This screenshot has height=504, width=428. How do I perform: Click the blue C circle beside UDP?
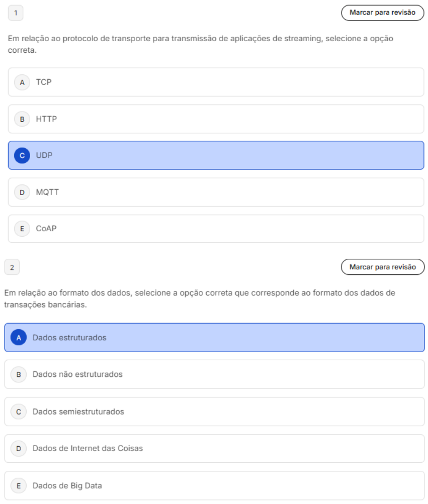pos(22,155)
